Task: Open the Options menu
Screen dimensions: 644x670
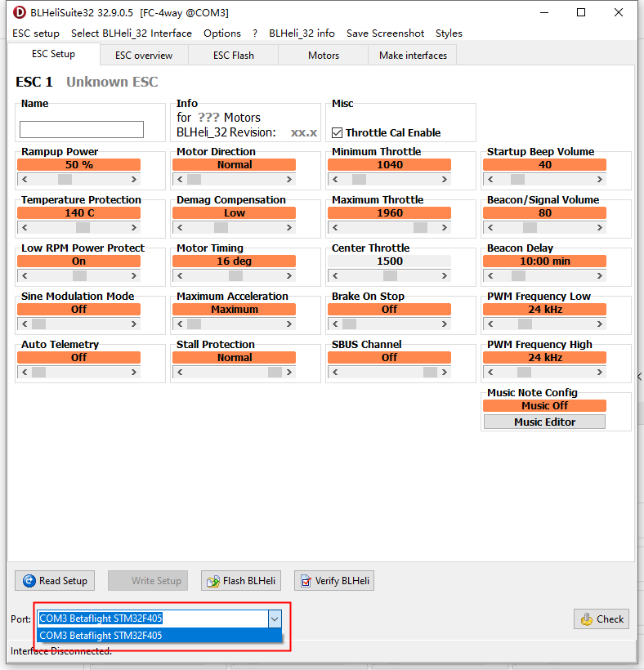Action: (x=222, y=33)
